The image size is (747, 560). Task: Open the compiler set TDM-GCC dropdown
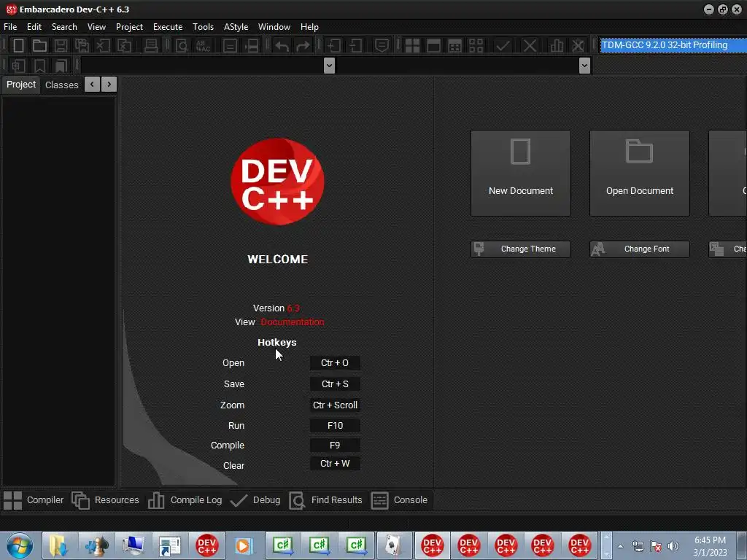click(x=673, y=45)
